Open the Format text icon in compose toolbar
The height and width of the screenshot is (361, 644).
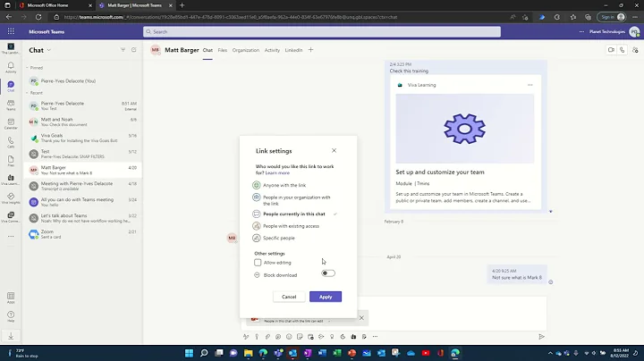click(246, 336)
